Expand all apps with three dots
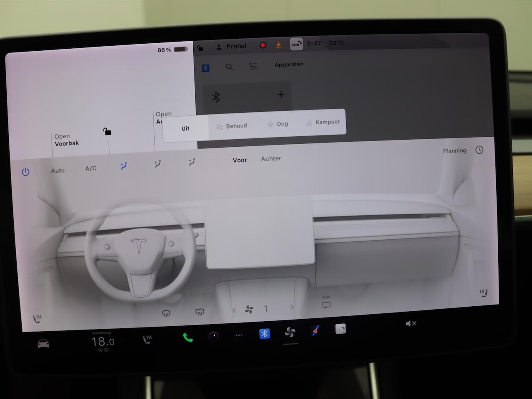 click(x=239, y=335)
